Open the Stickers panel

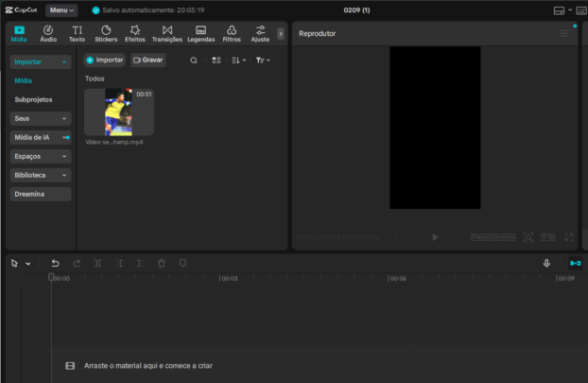point(106,34)
